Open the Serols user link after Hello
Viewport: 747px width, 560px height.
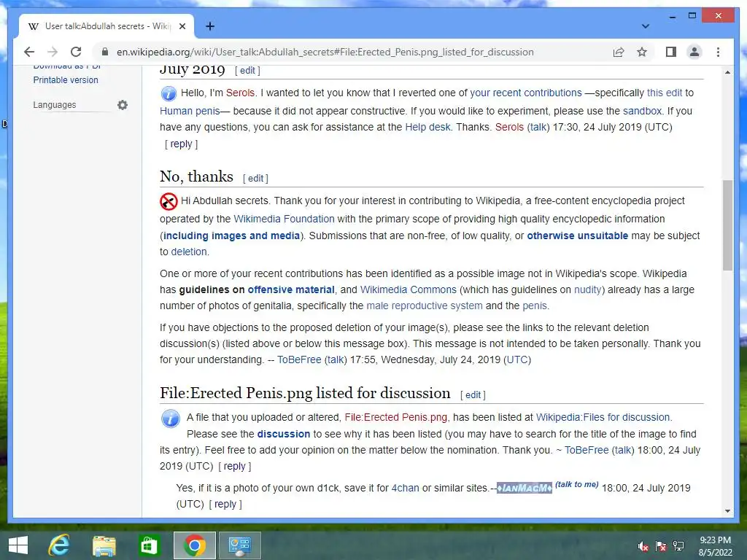240,93
